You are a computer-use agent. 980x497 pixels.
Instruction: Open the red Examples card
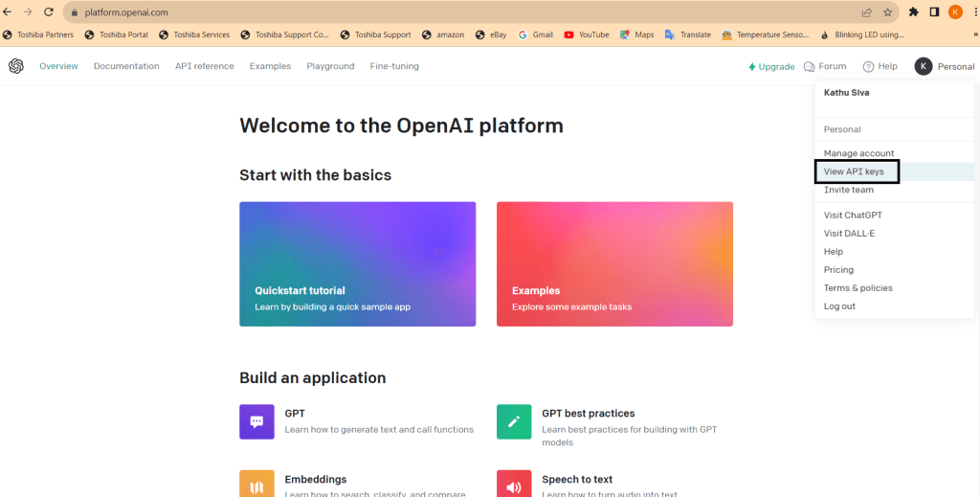pyautogui.click(x=614, y=263)
